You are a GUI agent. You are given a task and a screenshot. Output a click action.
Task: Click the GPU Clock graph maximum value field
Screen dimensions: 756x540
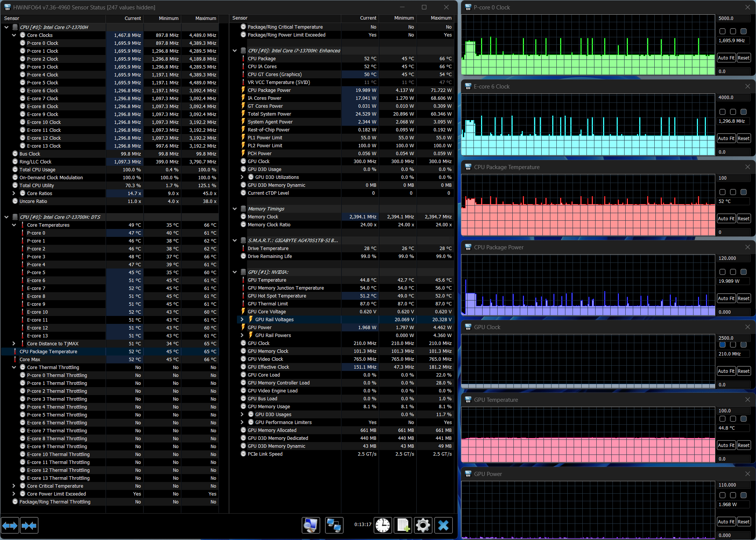[733, 338]
